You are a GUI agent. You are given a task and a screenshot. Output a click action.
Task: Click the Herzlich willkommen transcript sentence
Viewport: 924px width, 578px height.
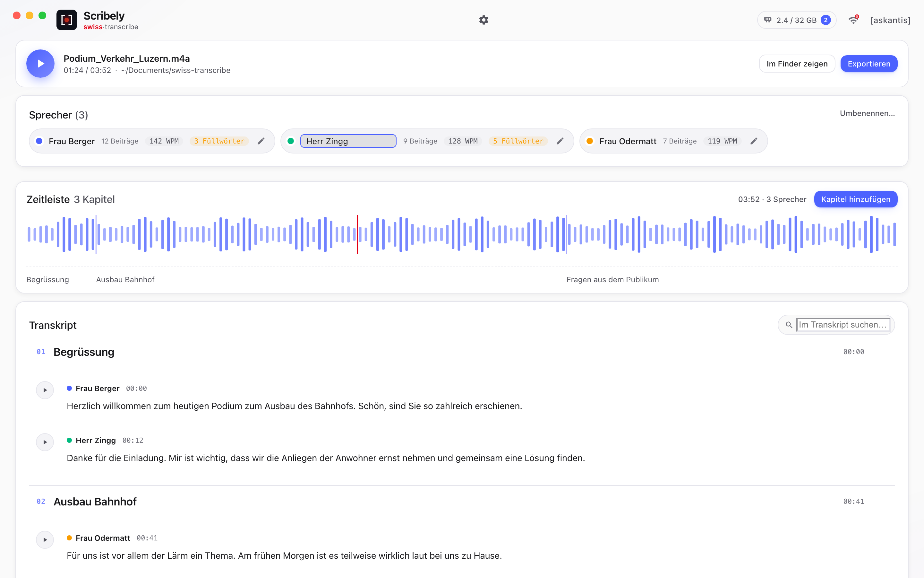(294, 406)
